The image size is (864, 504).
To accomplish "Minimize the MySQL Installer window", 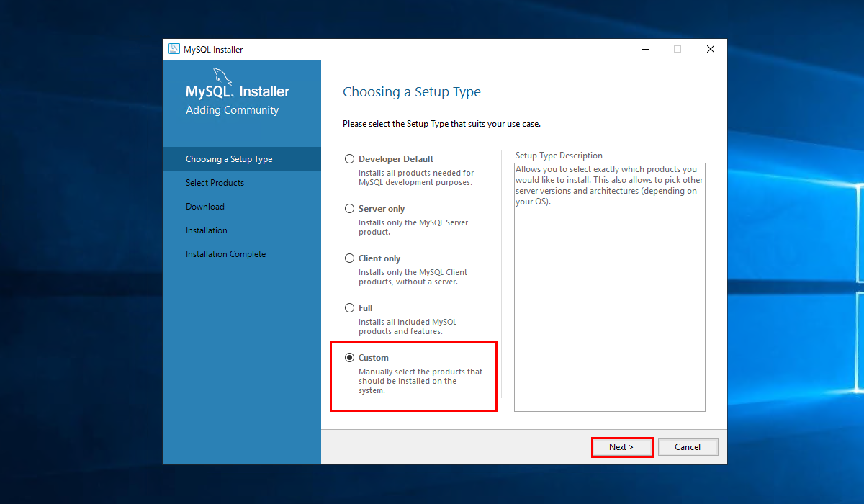I will click(644, 49).
